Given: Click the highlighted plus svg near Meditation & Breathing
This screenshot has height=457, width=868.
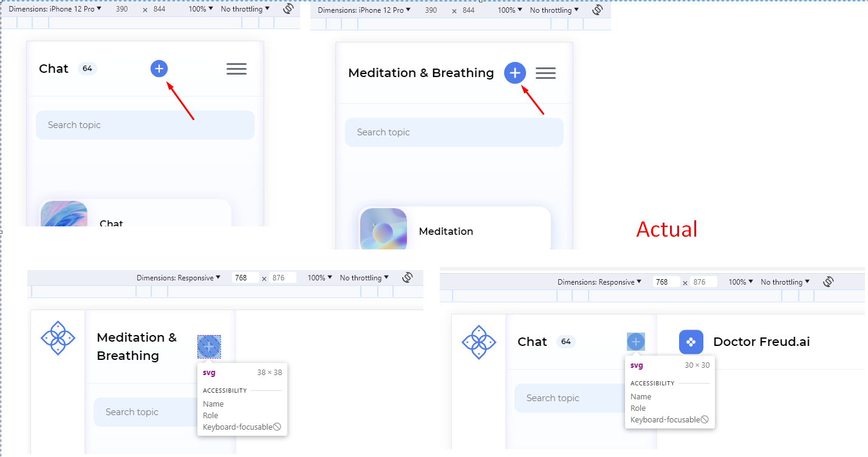Looking at the screenshot, I should (209, 347).
